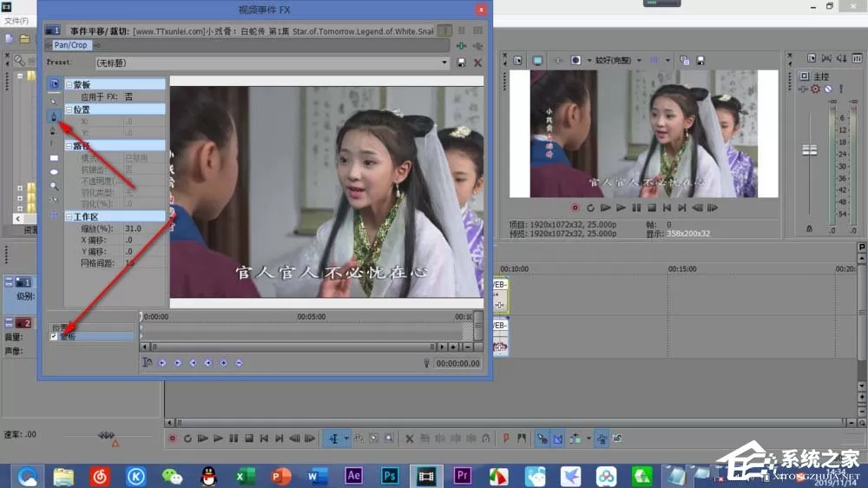Open Word from taskbar
868x488 pixels.
click(x=317, y=477)
